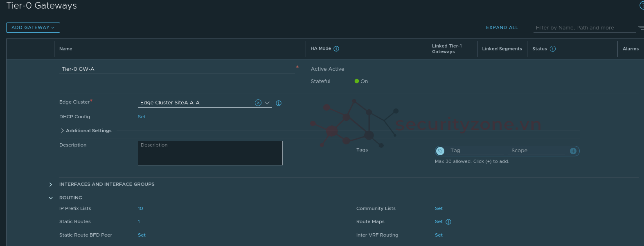Click the Status column info icon

point(553,49)
